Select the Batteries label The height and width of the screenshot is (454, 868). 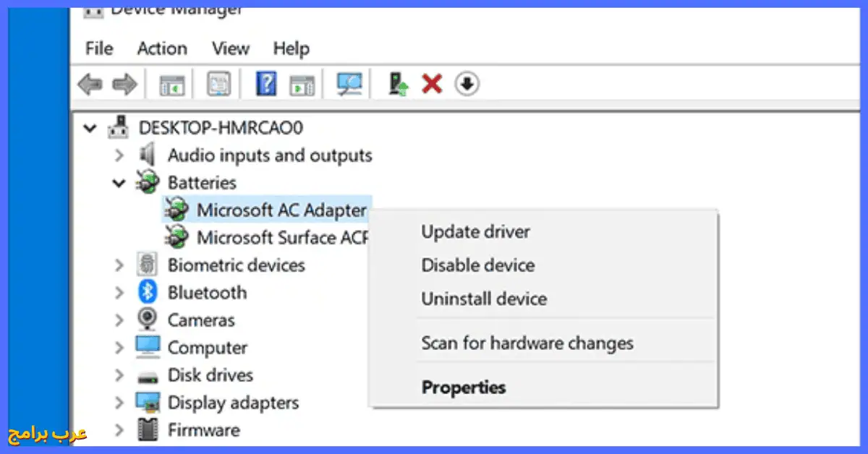(202, 182)
